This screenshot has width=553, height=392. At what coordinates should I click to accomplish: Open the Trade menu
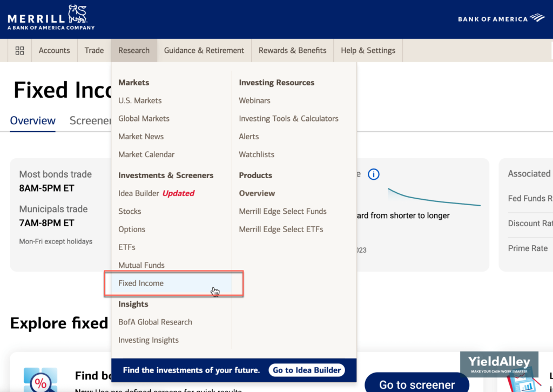tap(94, 50)
